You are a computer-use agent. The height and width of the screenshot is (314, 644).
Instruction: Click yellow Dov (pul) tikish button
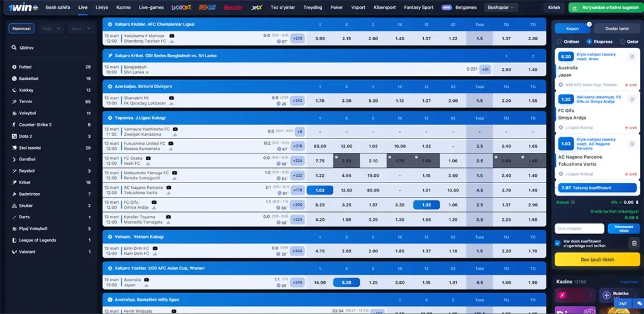coord(597,259)
